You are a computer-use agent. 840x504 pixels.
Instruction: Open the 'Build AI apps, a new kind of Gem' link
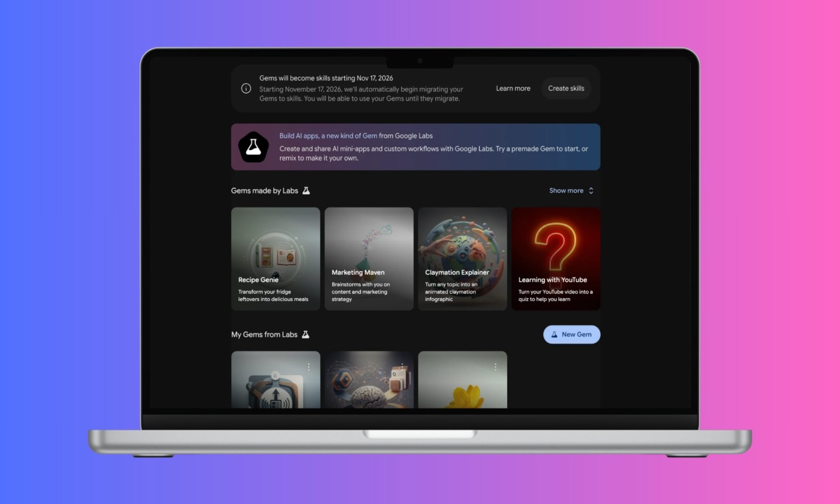[x=328, y=136]
